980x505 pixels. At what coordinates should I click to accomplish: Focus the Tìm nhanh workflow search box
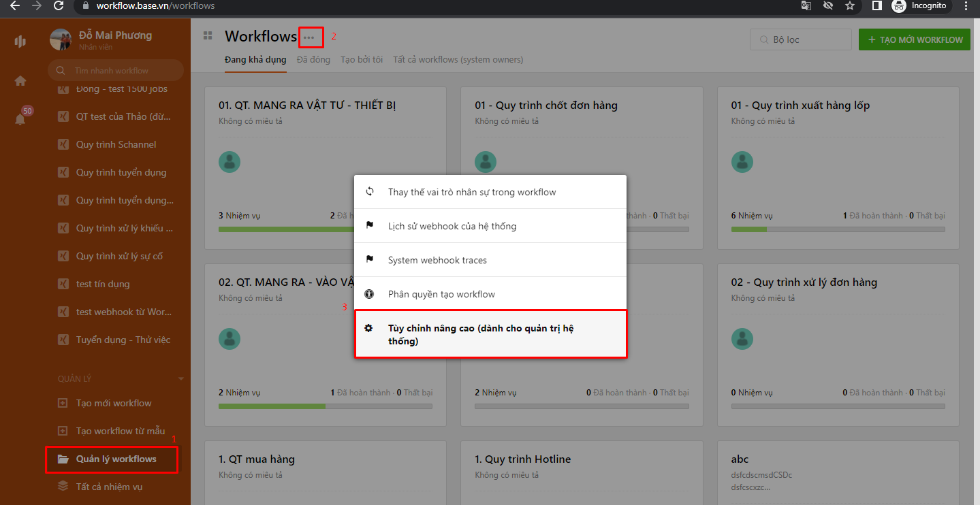point(116,70)
